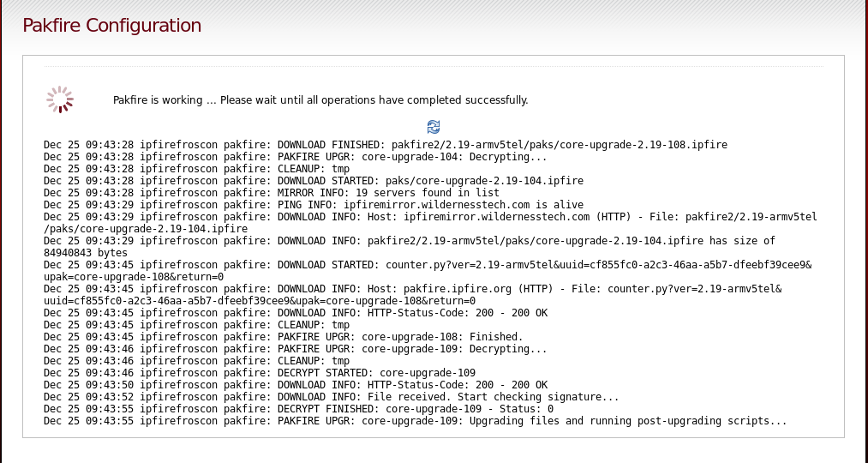This screenshot has height=463, width=868.
Task: Click the 09:43:50 'HTTP-Status-Code: 200 - 200 OK' line
Action: coord(295,386)
